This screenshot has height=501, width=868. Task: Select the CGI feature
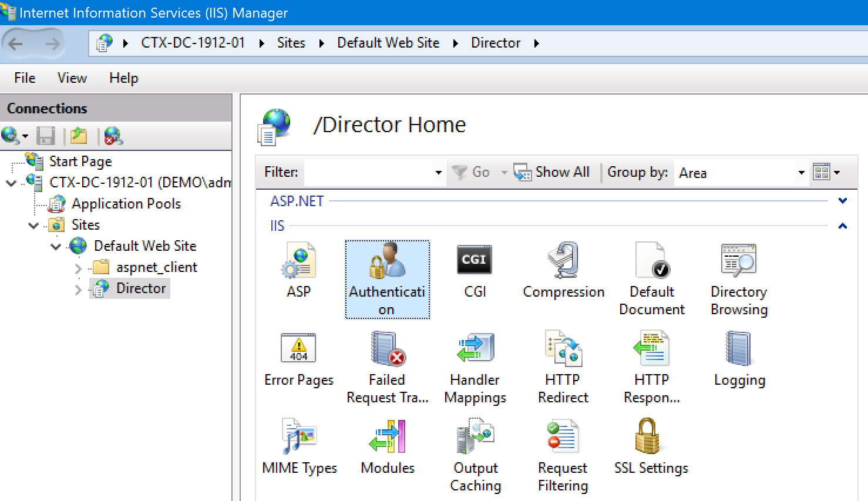click(x=474, y=270)
